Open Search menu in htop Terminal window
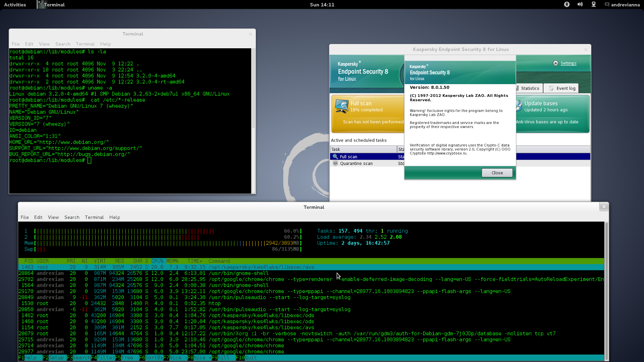 [x=72, y=217]
